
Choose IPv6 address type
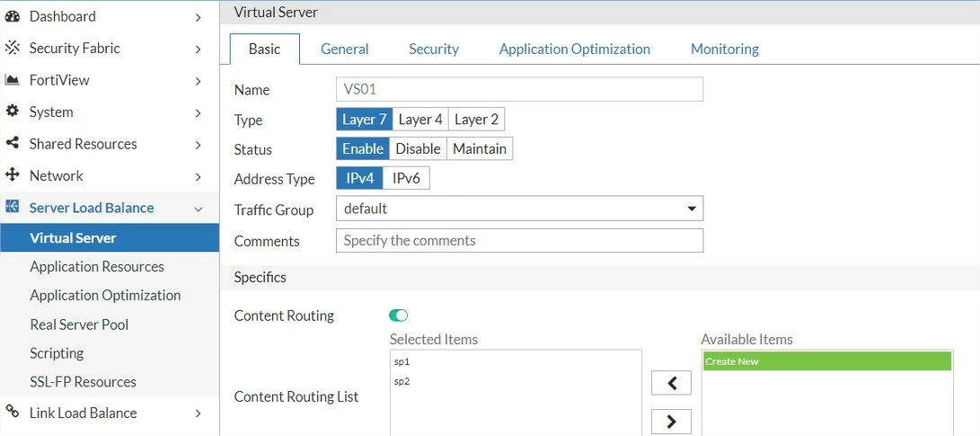tap(406, 178)
